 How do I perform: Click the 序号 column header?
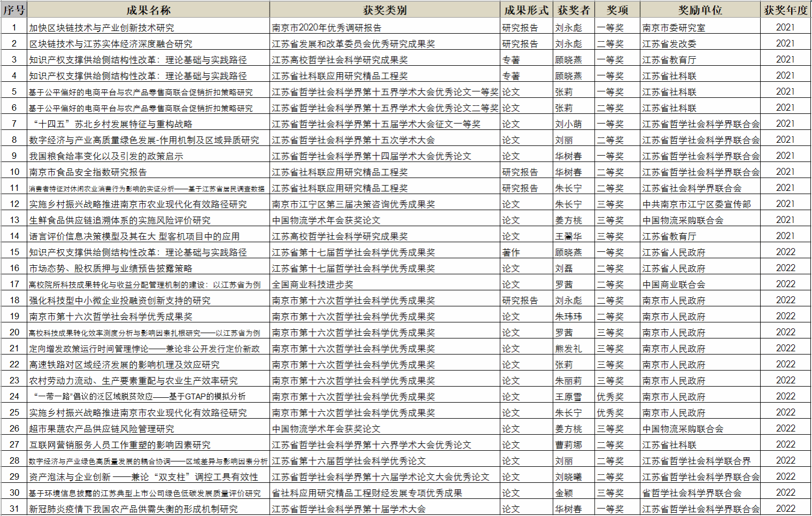(x=14, y=10)
